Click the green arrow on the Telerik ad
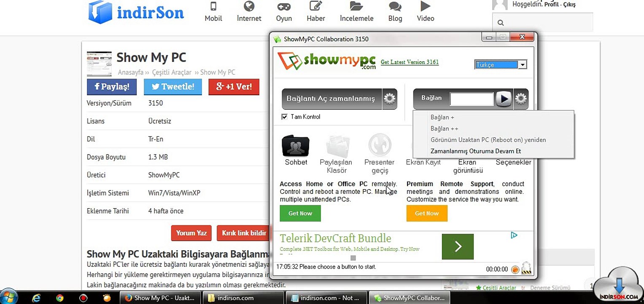This screenshot has height=304, width=644. point(458,247)
